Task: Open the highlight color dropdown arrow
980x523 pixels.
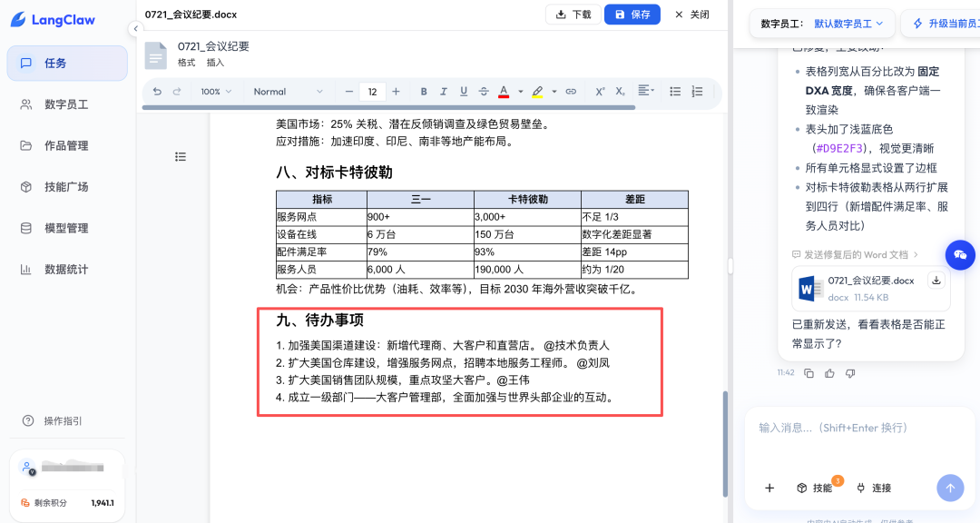Action: (x=554, y=92)
